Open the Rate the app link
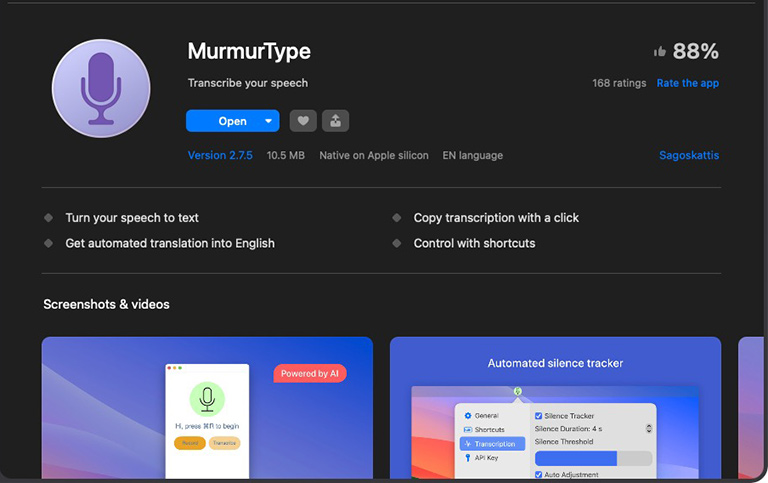 pyautogui.click(x=688, y=83)
